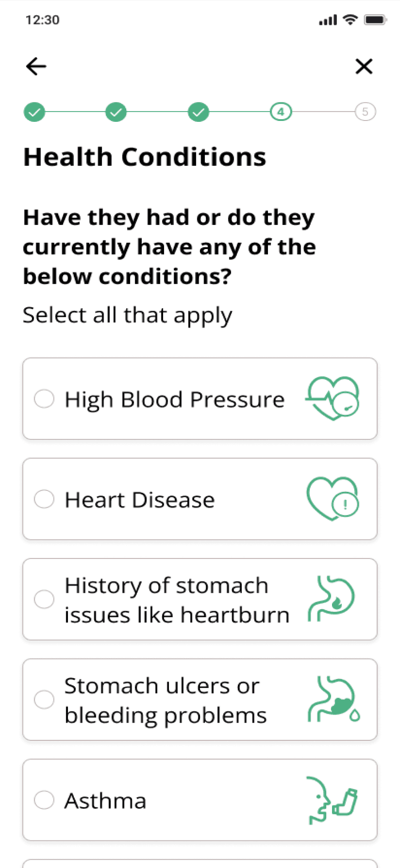Go to completed step one indicator
The height and width of the screenshot is (868, 400).
click(34, 112)
